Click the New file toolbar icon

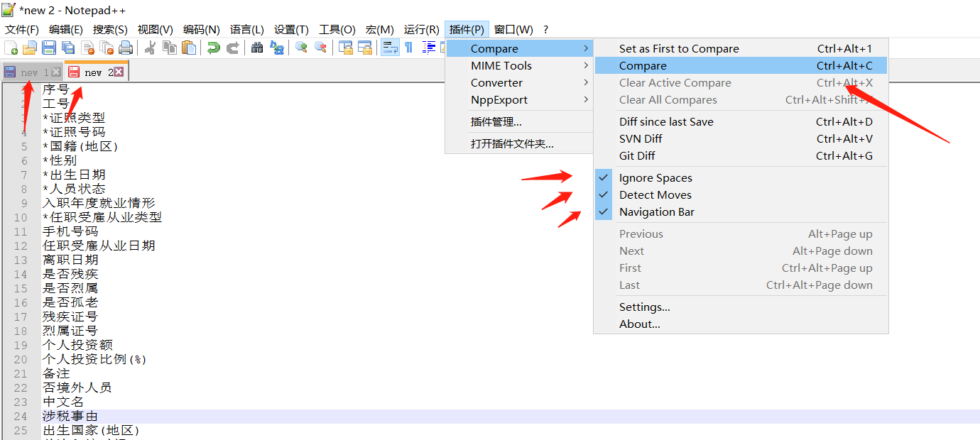11,48
